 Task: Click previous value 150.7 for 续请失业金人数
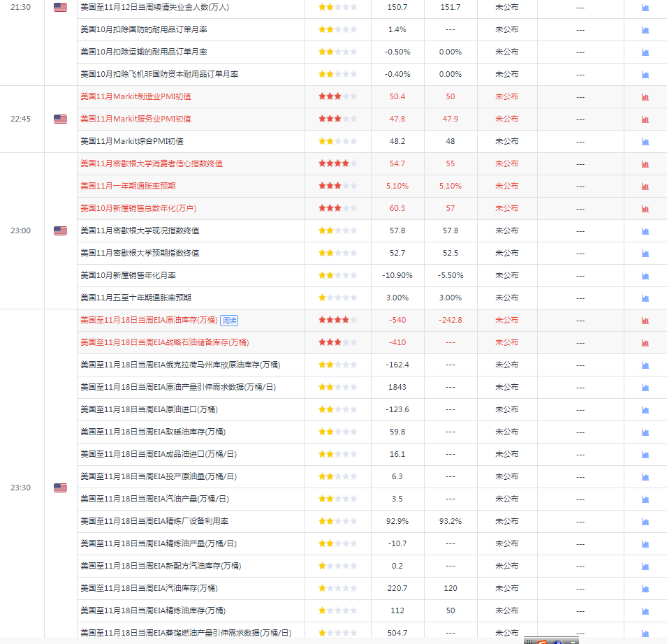coord(397,7)
